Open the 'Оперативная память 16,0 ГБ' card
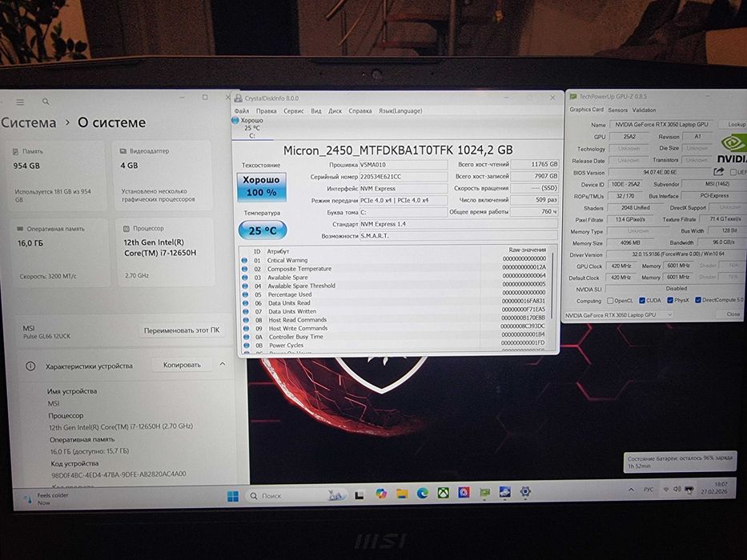The image size is (747, 560). tap(58, 253)
